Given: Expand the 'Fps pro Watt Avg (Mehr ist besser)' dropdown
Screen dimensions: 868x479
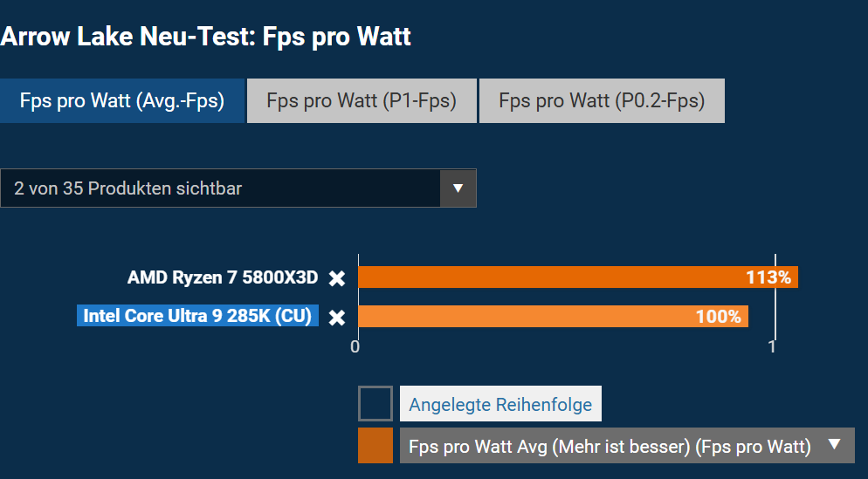Looking at the screenshot, I should (x=627, y=445).
